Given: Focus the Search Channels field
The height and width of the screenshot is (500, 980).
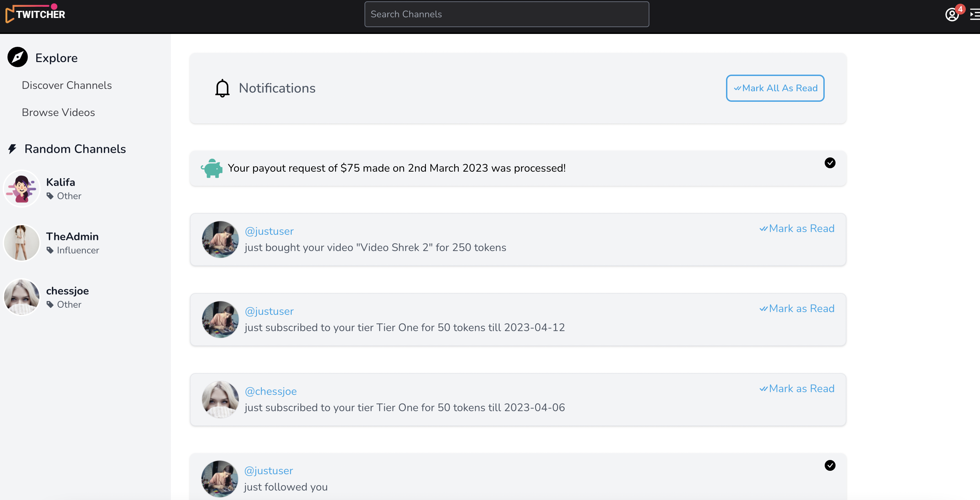Looking at the screenshot, I should (506, 14).
